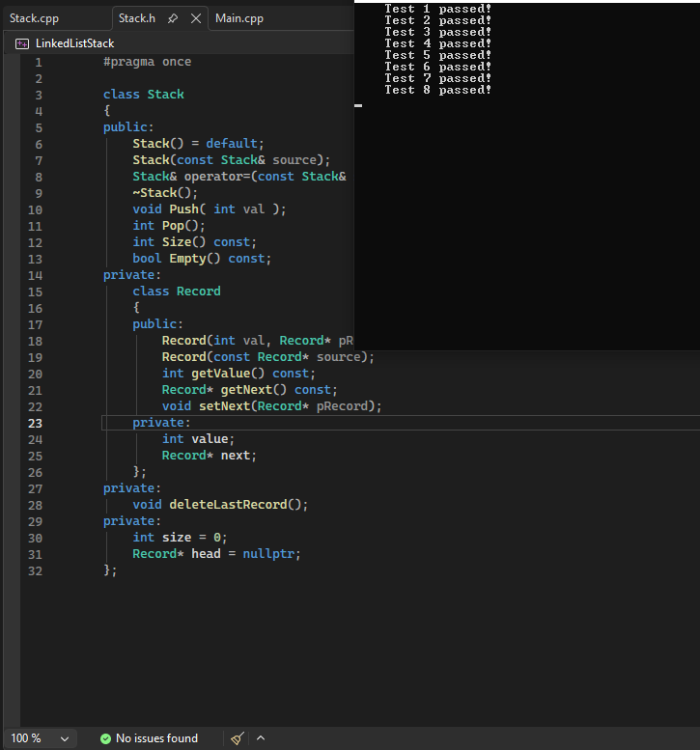Open the 100 % zoom dropdown
Image resolution: width=700 pixels, height=750 pixels.
pyautogui.click(x=40, y=738)
